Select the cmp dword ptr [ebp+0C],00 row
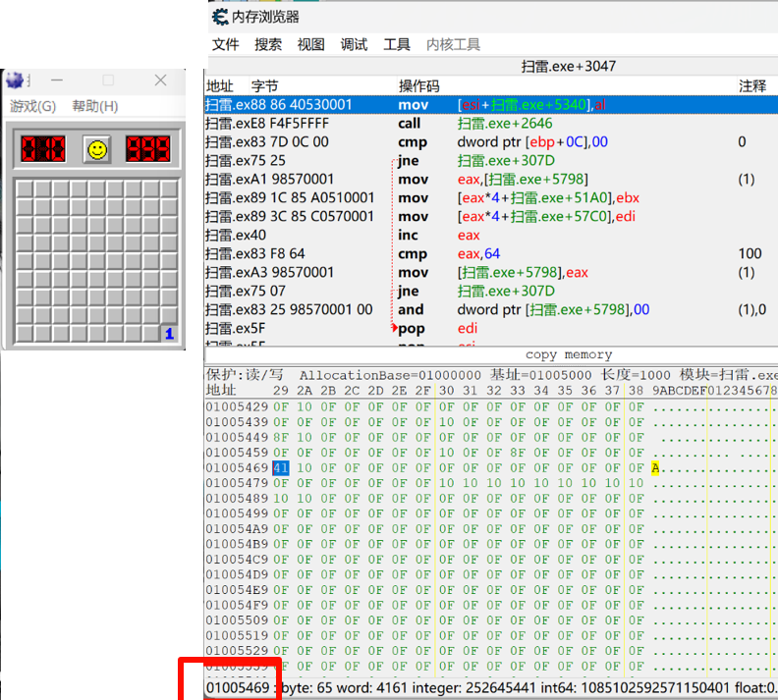Screen dimensions: 778x700 coord(491,141)
